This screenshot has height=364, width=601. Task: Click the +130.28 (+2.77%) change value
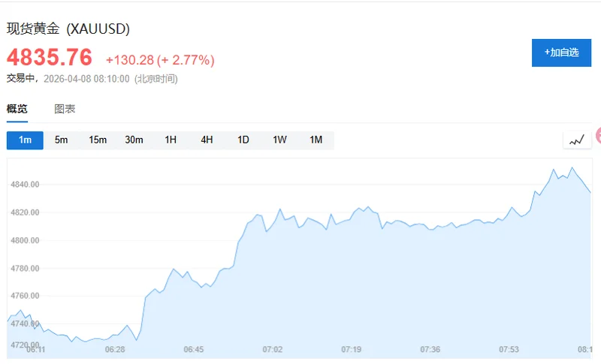(160, 59)
